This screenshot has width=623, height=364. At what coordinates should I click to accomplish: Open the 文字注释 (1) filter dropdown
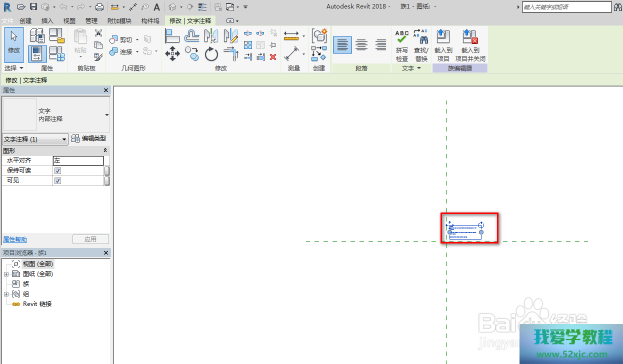tap(35, 139)
